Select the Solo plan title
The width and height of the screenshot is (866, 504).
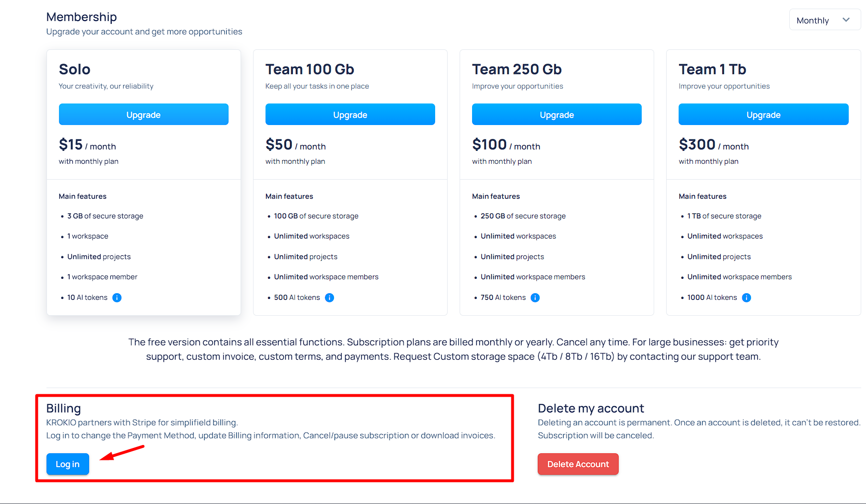point(75,69)
